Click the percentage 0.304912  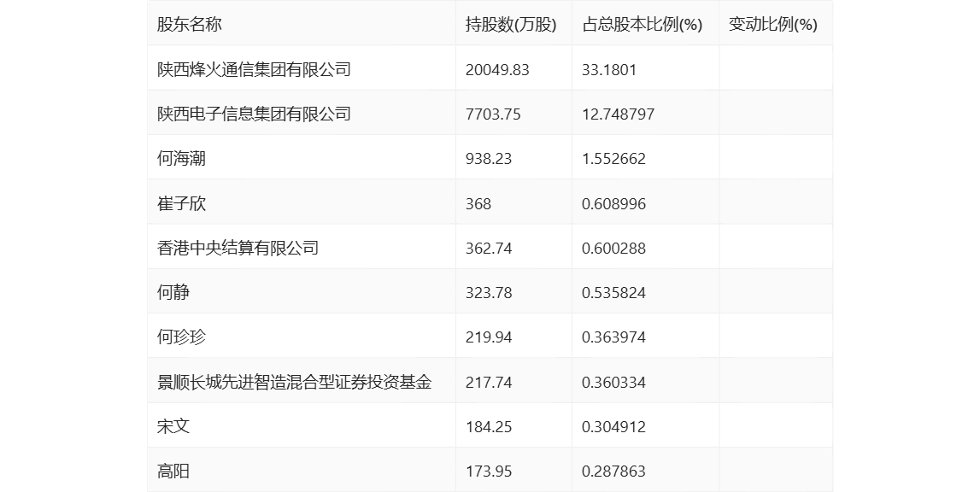613,427
